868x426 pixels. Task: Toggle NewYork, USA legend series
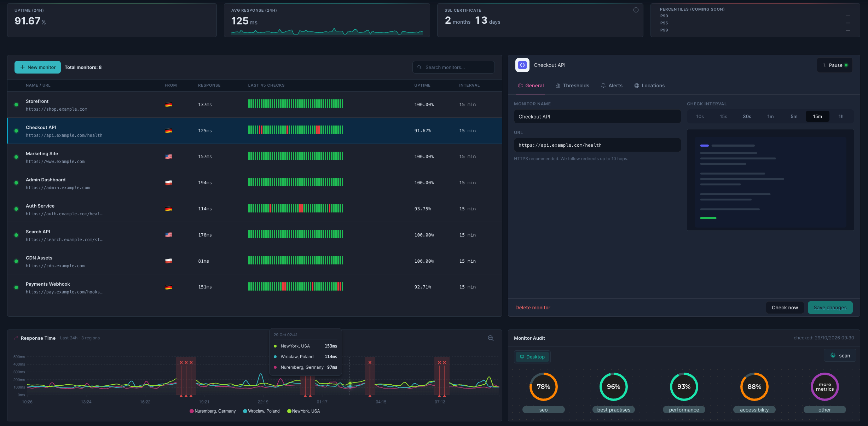pos(303,411)
